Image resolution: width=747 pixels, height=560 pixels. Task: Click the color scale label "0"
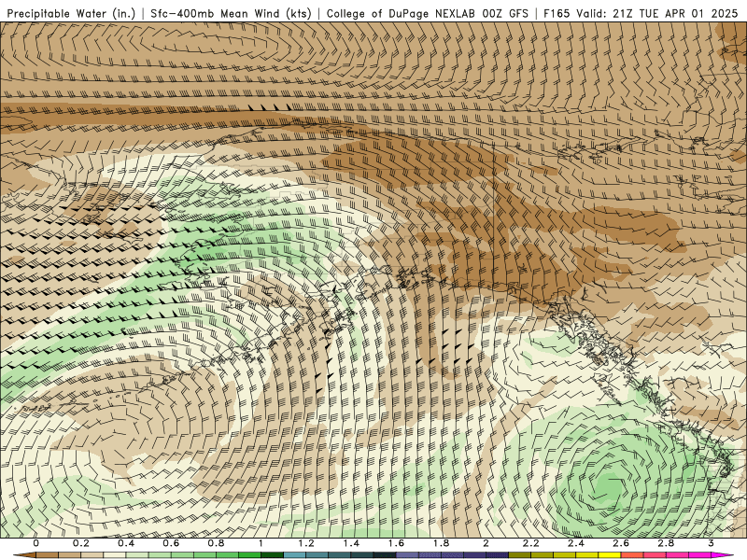coord(36,543)
